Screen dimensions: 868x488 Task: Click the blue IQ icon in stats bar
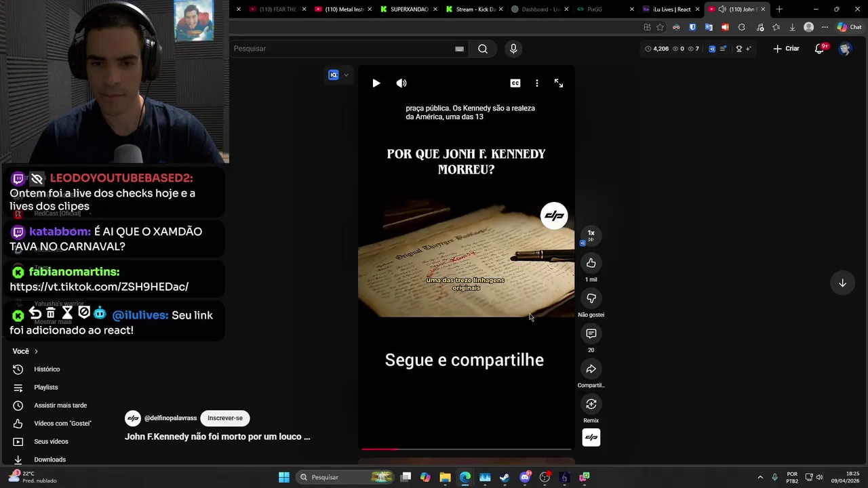pyautogui.click(x=712, y=49)
